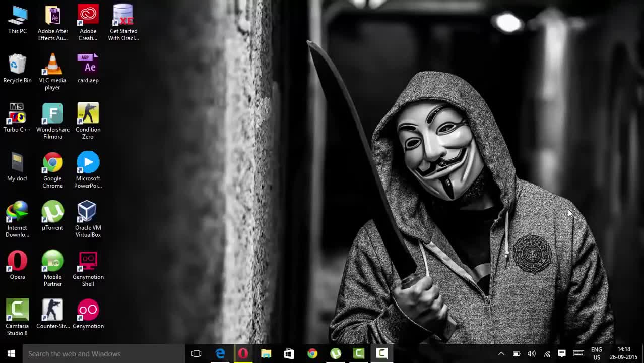Image resolution: width=644 pixels, height=363 pixels.
Task: Select the µTorrent desktop shortcut
Action: [x=52, y=216]
